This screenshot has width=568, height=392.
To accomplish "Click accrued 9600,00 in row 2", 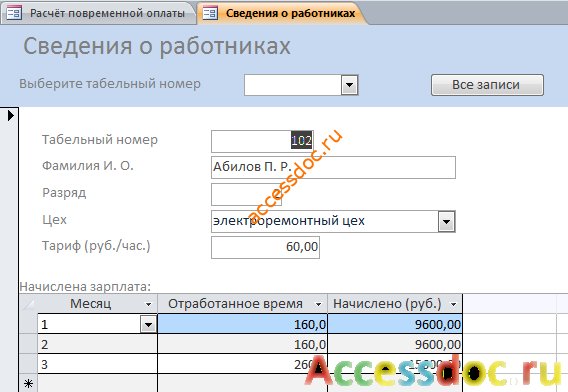I will 395,344.
